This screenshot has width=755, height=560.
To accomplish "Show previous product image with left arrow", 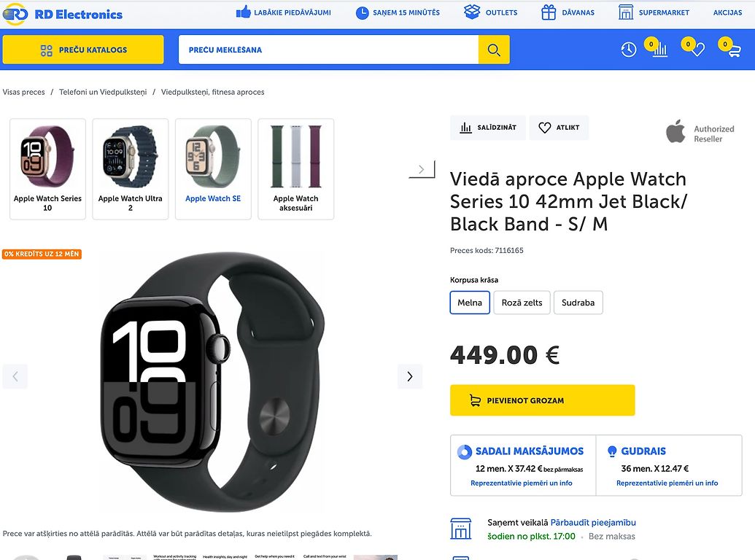I will click(x=15, y=376).
